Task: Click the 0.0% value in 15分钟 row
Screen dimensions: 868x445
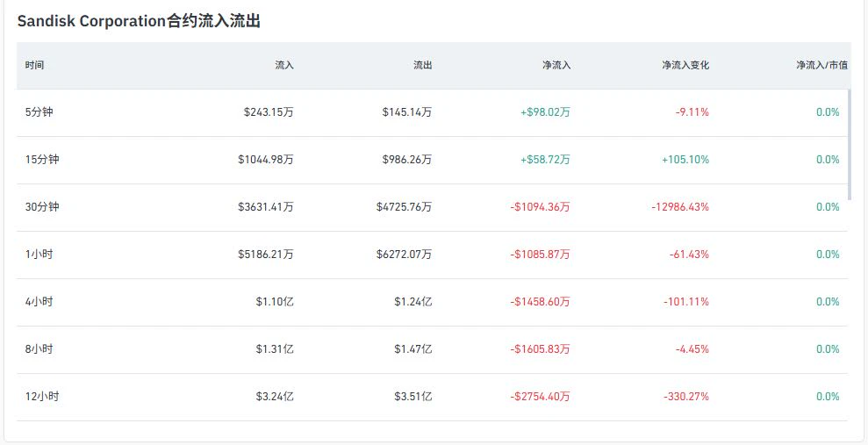Action: (829, 160)
